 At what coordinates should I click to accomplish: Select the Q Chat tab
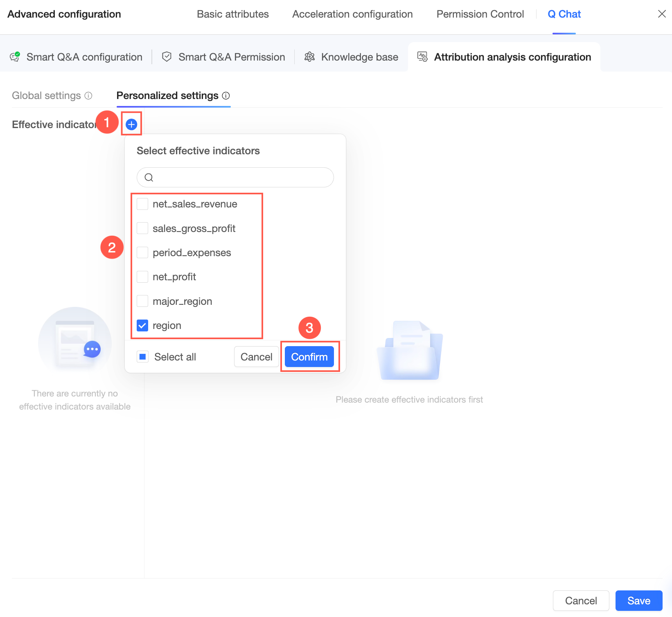point(564,14)
